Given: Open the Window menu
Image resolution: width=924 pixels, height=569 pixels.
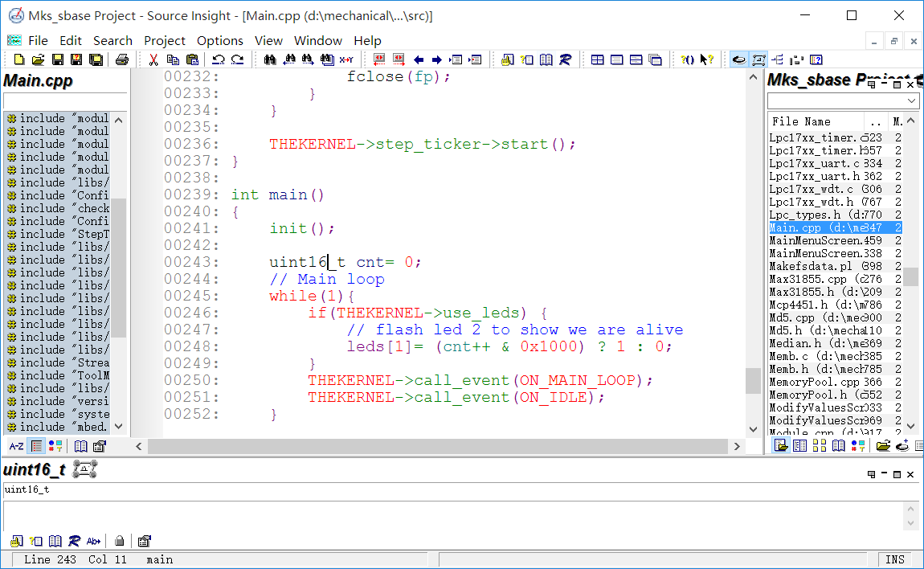Looking at the screenshot, I should 318,41.
